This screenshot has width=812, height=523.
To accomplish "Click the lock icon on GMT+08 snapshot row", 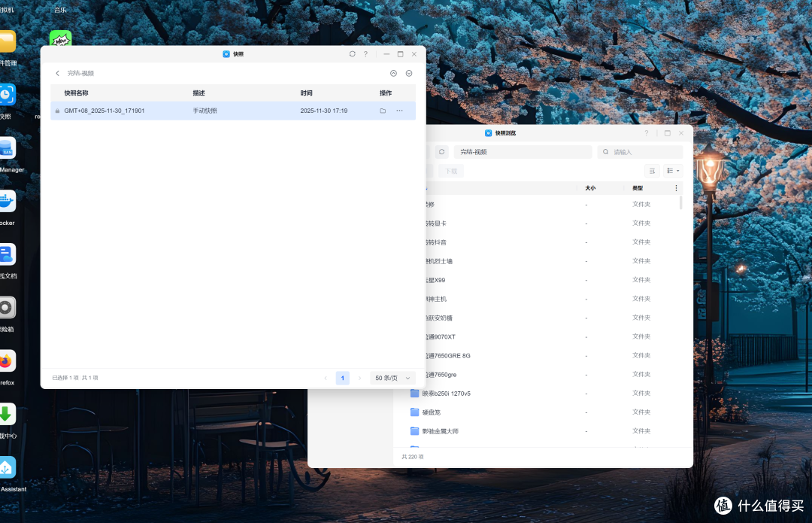I will tap(57, 111).
